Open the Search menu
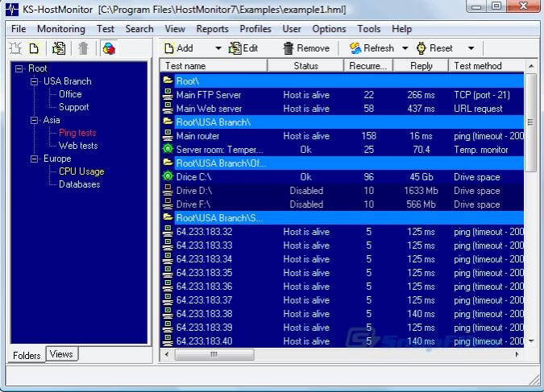Screen dimensions: 544x392 [x=139, y=29]
